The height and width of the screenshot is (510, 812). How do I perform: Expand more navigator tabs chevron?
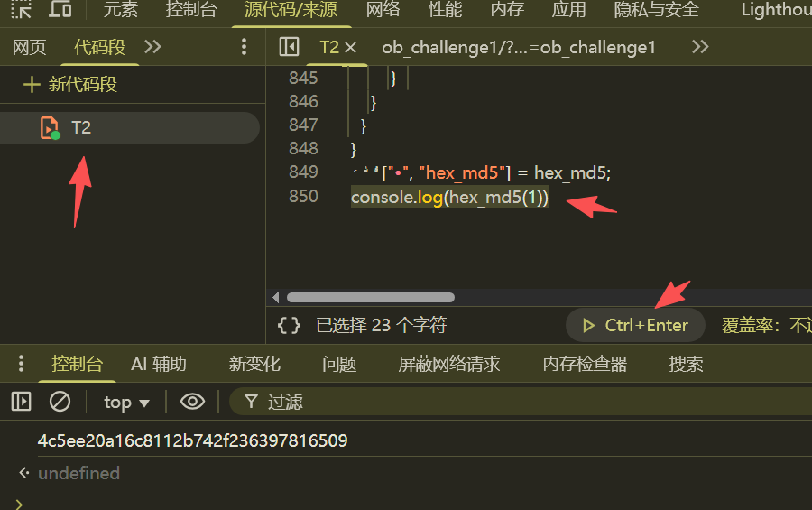(x=152, y=47)
